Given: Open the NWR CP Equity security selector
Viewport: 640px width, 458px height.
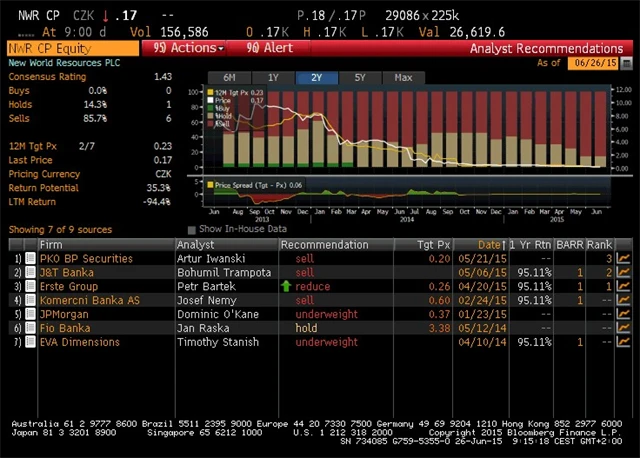Looking at the screenshot, I should point(70,47).
